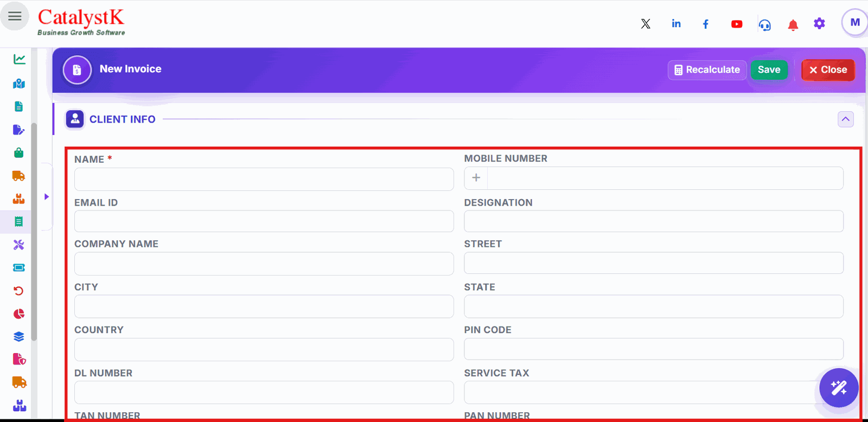
Task: Open the file shield sidebar icon
Action: (x=19, y=359)
